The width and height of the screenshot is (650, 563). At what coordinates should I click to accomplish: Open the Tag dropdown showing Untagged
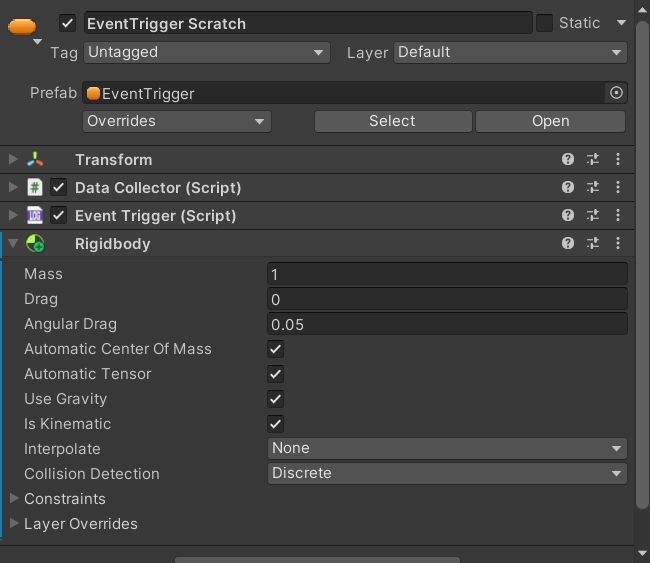[207, 52]
